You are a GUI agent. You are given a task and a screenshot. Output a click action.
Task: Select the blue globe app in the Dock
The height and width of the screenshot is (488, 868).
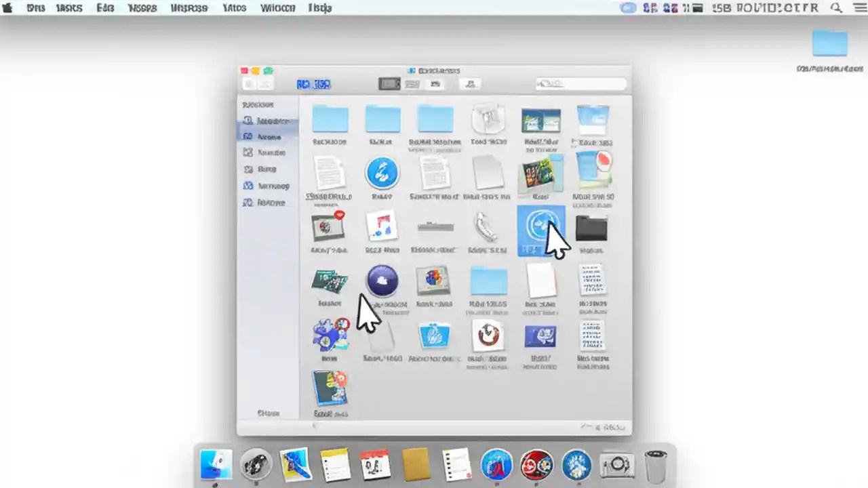496,464
